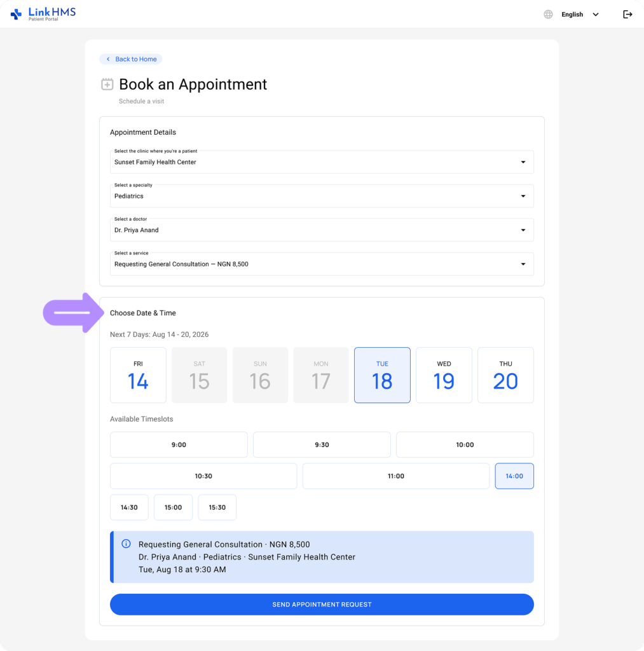Select the 15:00 timeslot
This screenshot has width=644, height=651.
173,507
